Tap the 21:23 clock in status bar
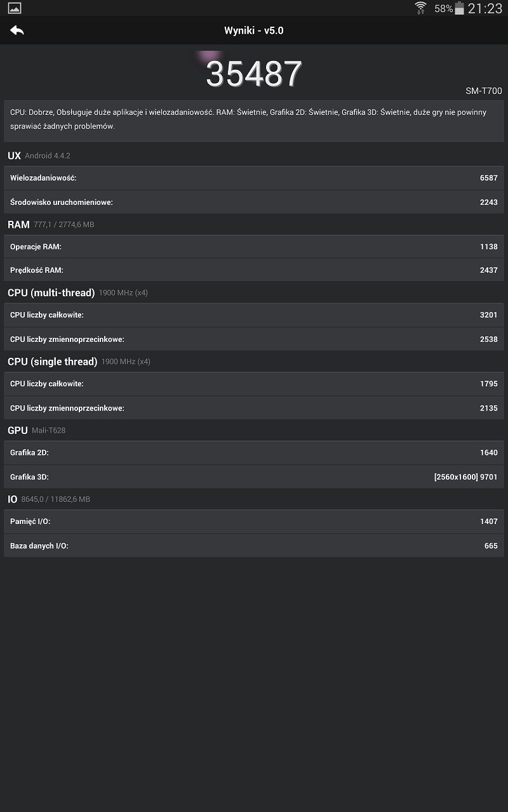The image size is (508, 812). pyautogui.click(x=485, y=8)
